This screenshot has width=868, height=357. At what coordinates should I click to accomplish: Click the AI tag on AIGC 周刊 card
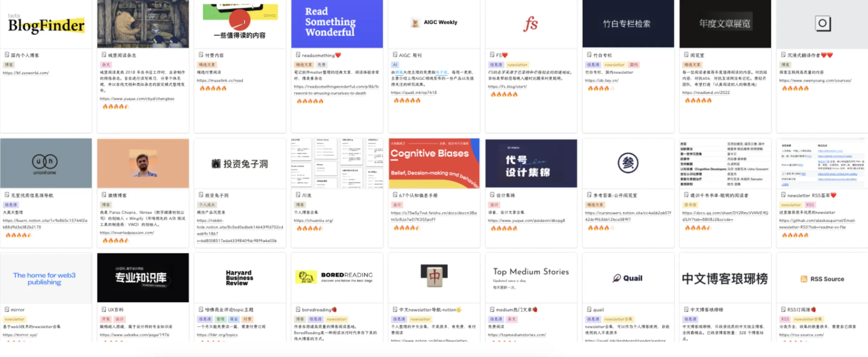pyautogui.click(x=395, y=64)
